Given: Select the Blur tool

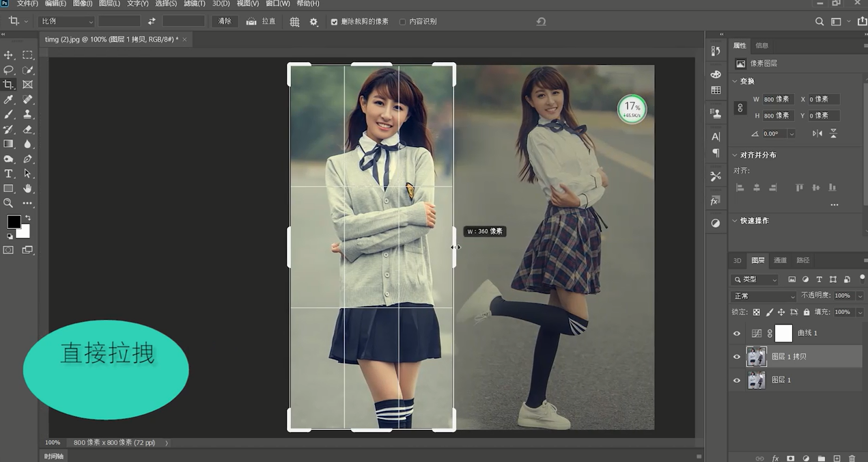Looking at the screenshot, I should (28, 144).
